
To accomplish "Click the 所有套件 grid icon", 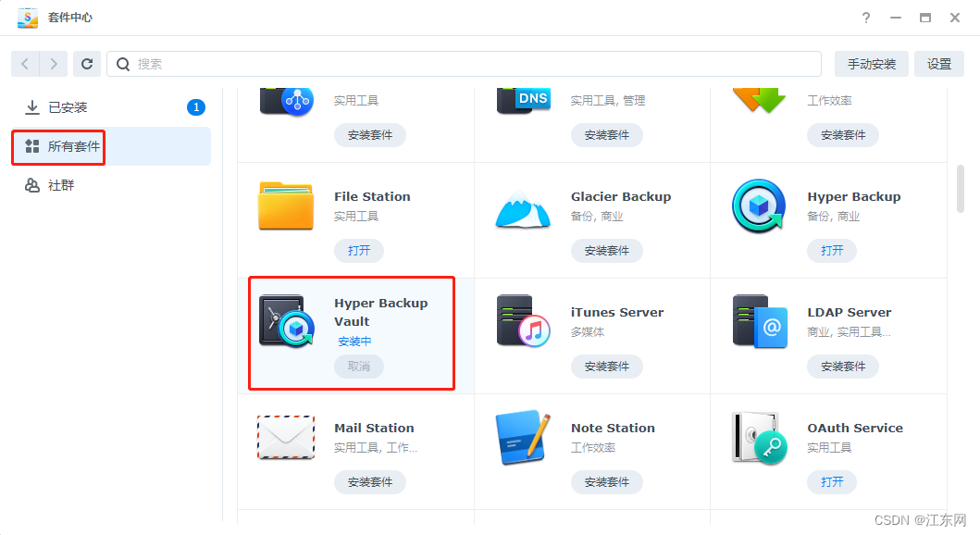I will (31, 146).
